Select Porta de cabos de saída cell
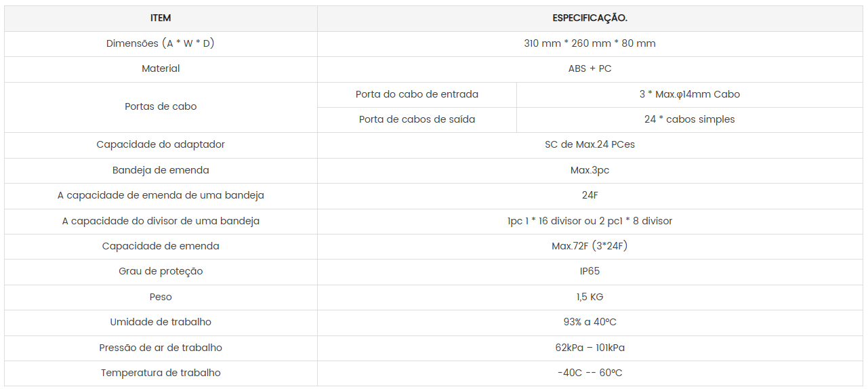The width and height of the screenshot is (868, 389). pyautogui.click(x=417, y=119)
